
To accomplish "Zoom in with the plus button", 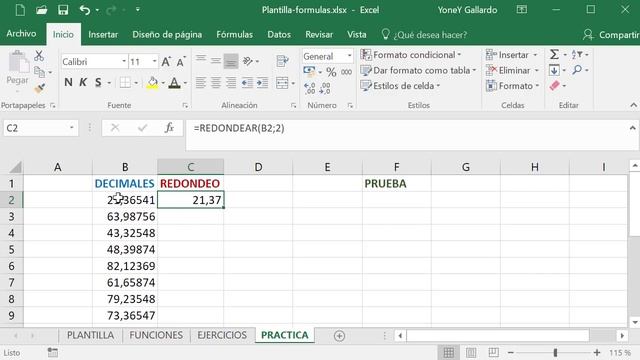I will point(597,353).
